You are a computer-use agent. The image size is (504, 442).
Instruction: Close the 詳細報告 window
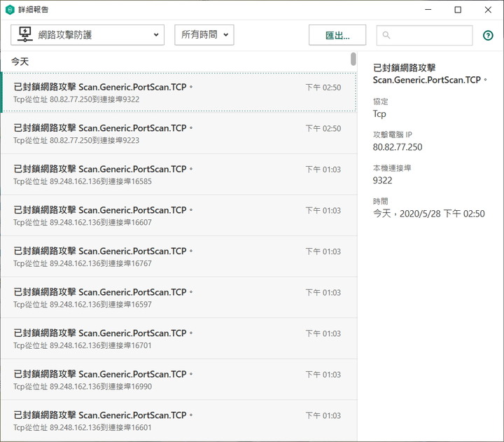(x=488, y=10)
